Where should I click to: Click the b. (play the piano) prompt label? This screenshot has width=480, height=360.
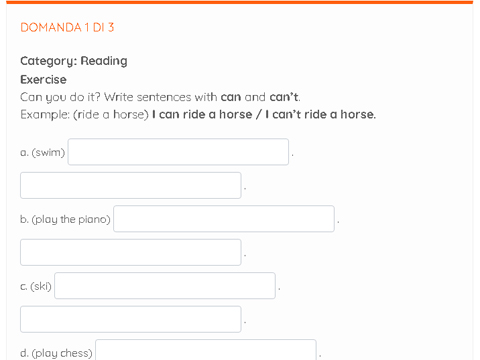pos(65,219)
